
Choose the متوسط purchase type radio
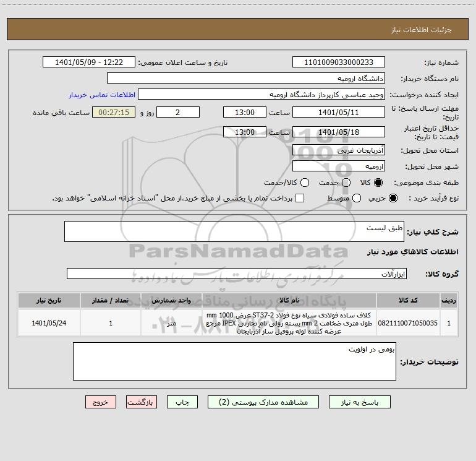pos(357,198)
